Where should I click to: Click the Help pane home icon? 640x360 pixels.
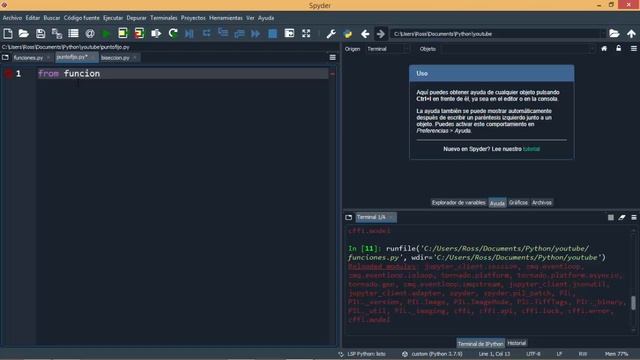click(x=604, y=49)
